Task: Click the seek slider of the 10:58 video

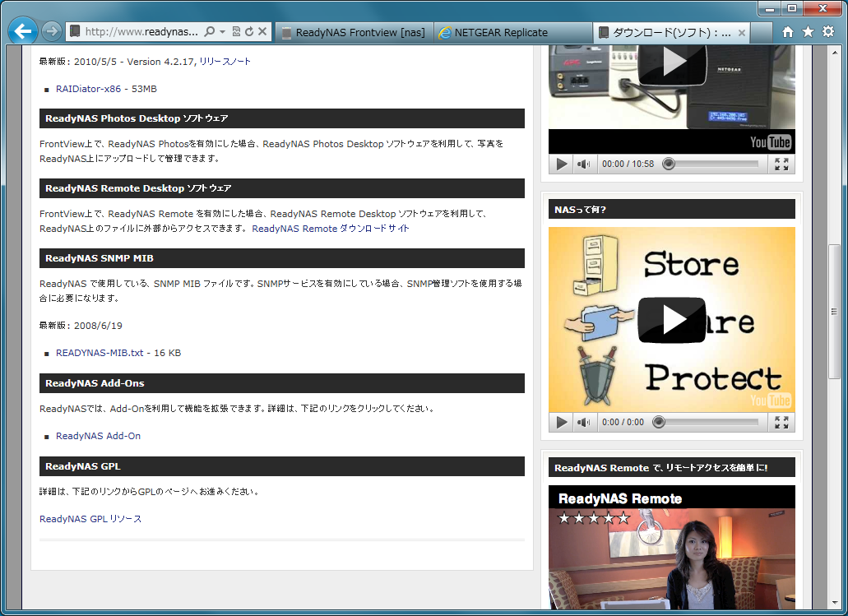Action: coord(711,164)
